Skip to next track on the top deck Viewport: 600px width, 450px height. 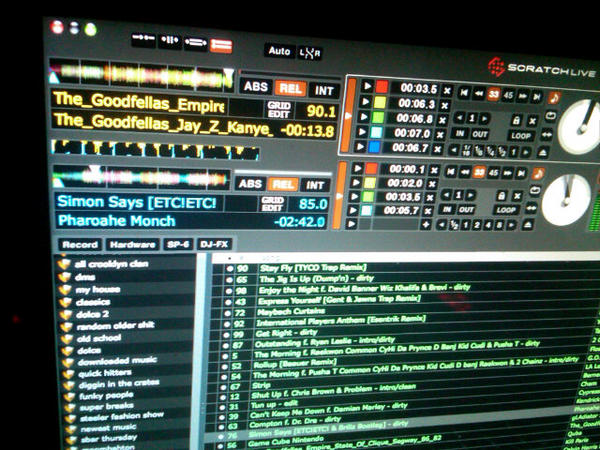tap(537, 97)
